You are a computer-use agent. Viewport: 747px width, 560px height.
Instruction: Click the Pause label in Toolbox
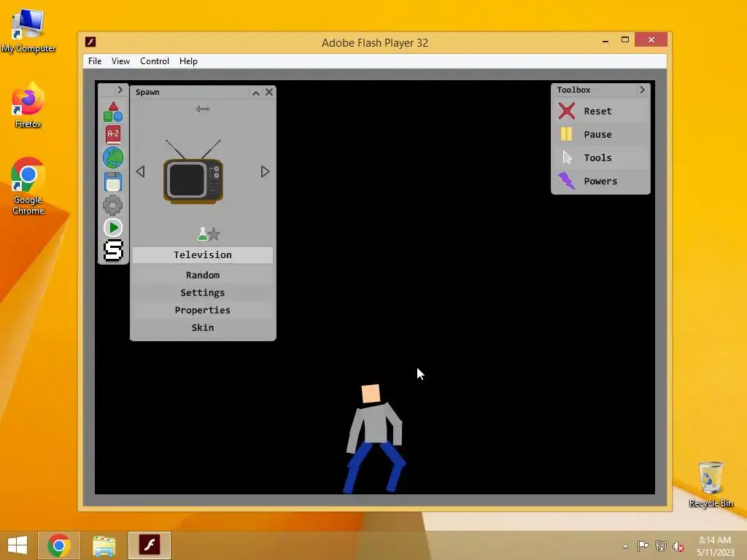pos(597,134)
